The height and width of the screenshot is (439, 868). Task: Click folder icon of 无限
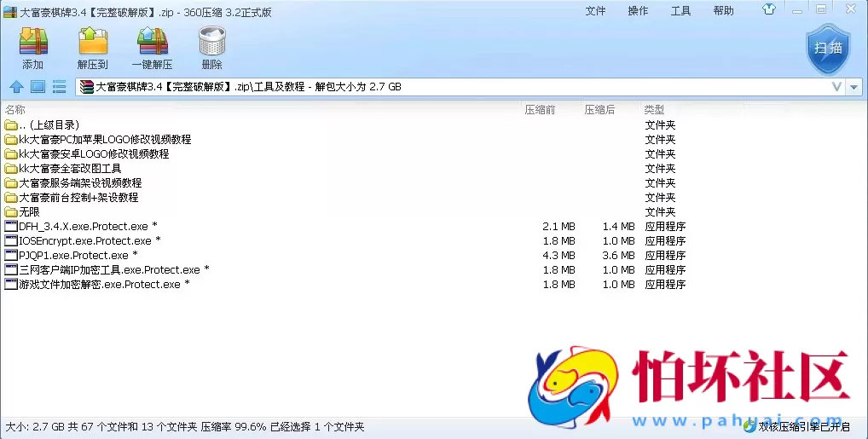(10, 212)
